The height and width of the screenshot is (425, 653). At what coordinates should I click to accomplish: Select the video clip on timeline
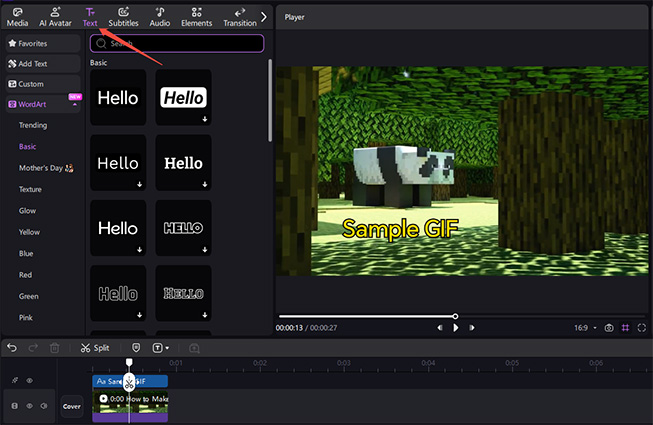coord(130,406)
